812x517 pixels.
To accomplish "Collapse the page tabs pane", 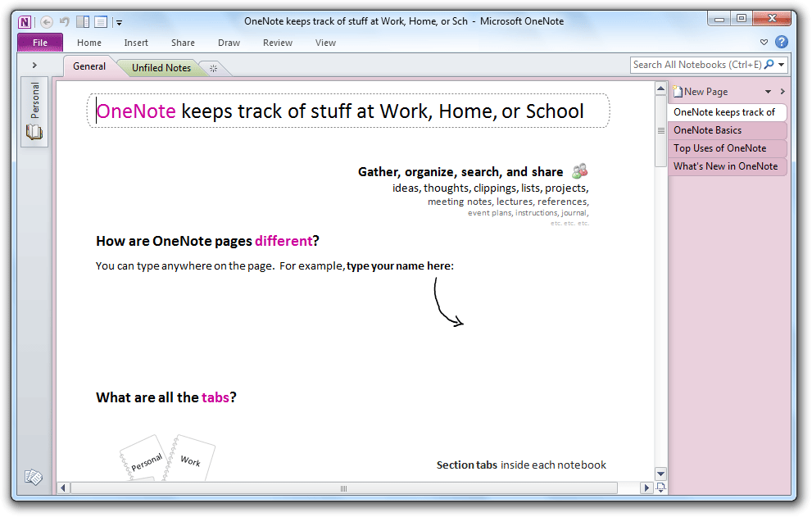I will 783,92.
